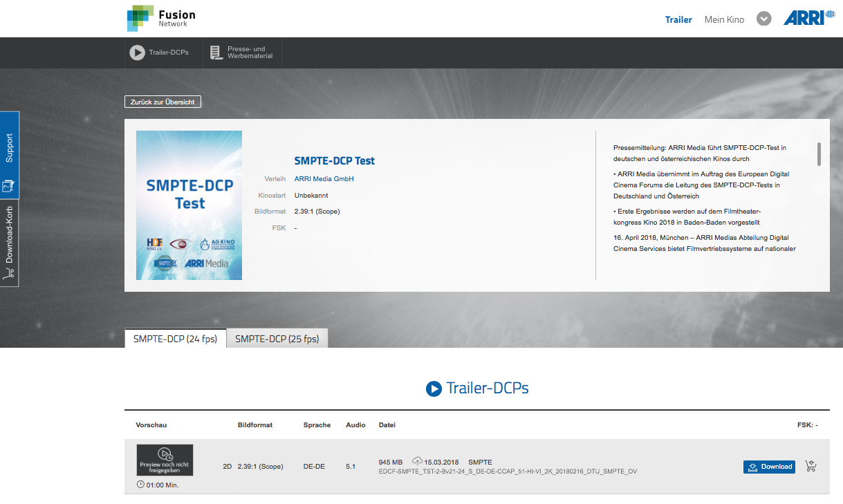Click the Trailer-DCPs play icon in navbar

137,53
